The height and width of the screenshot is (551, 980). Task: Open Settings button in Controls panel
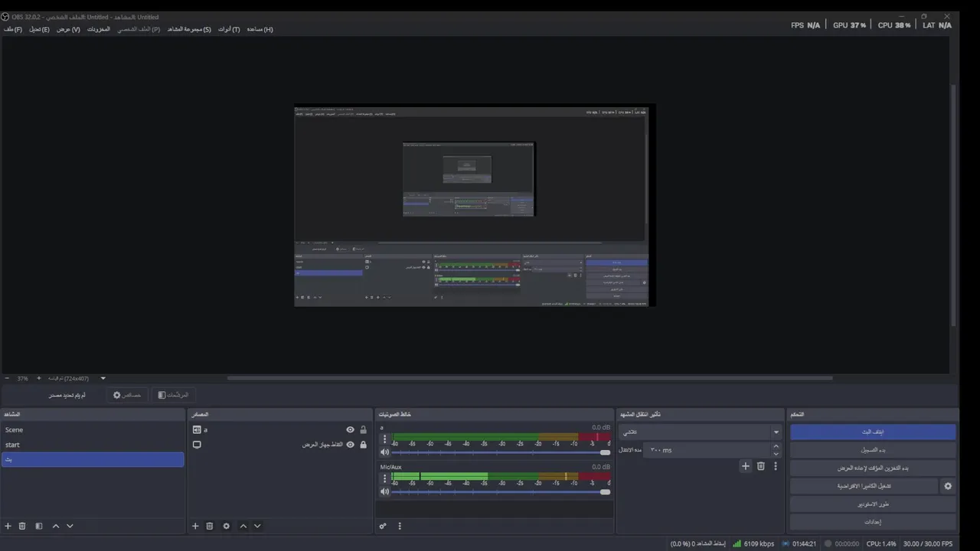click(x=873, y=522)
